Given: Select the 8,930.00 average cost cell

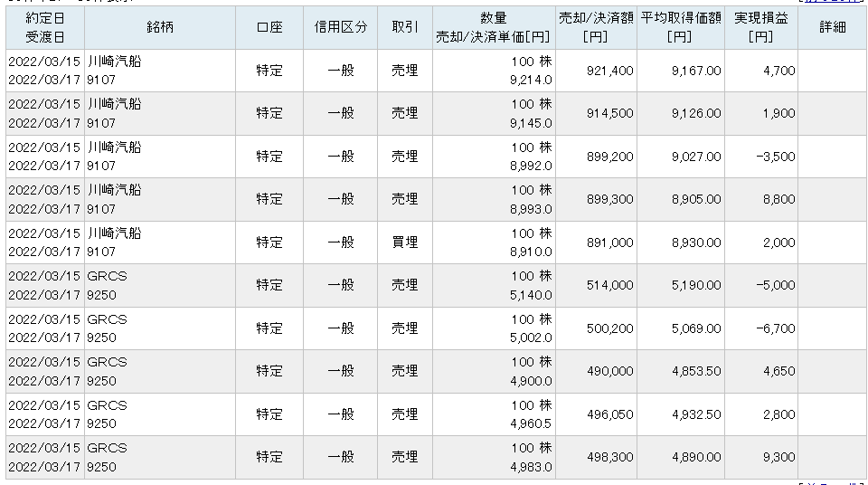Looking at the screenshot, I should (x=681, y=242).
